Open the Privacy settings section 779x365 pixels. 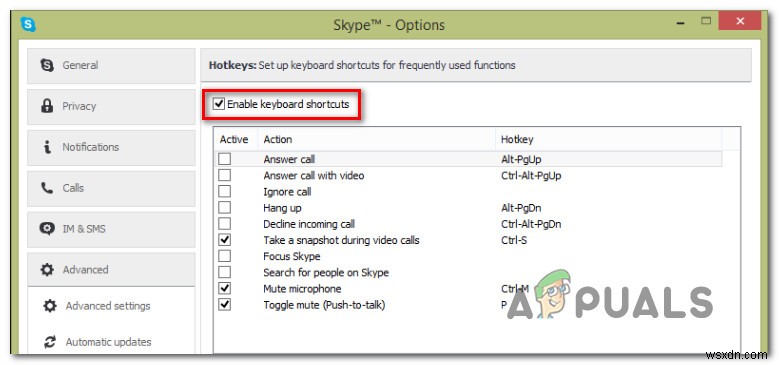111,106
